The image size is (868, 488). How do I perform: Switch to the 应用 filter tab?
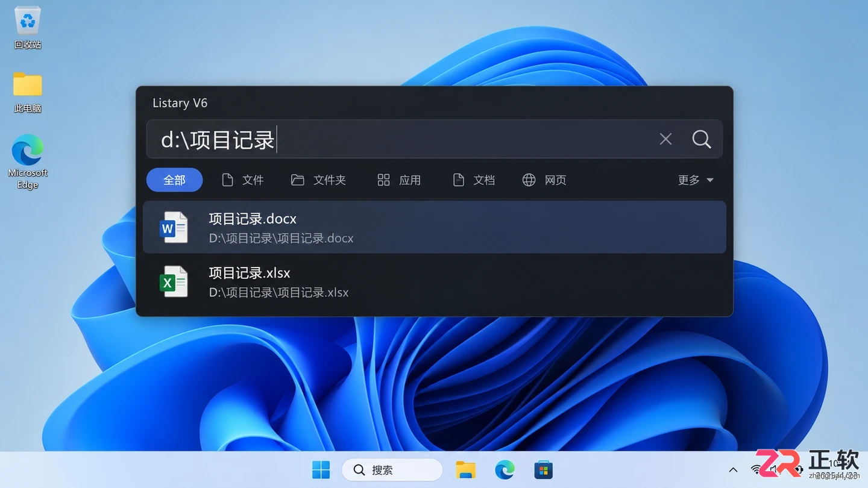pyautogui.click(x=399, y=180)
